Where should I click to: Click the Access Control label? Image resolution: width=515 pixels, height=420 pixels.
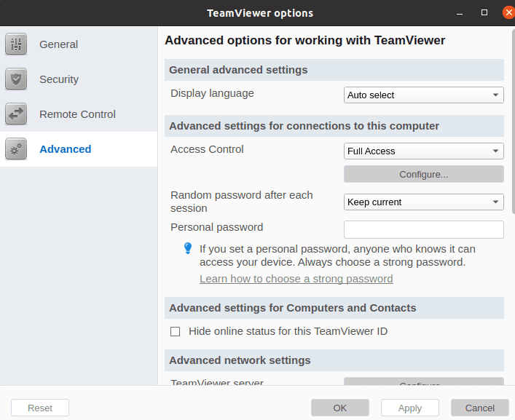[207, 149]
